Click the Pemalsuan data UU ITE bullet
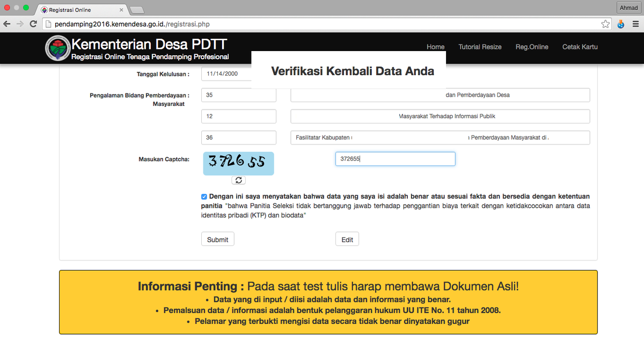This screenshot has width=644, height=340. 332,310
